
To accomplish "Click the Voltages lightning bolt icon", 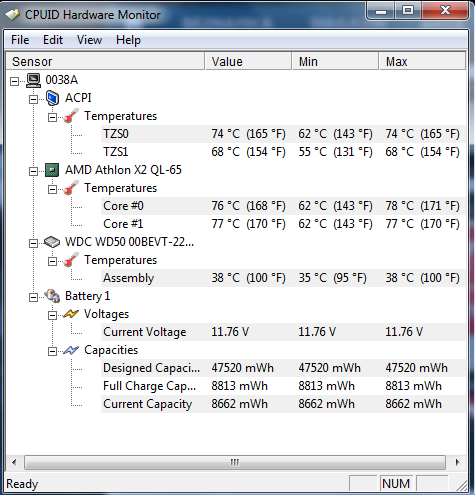I will [71, 314].
